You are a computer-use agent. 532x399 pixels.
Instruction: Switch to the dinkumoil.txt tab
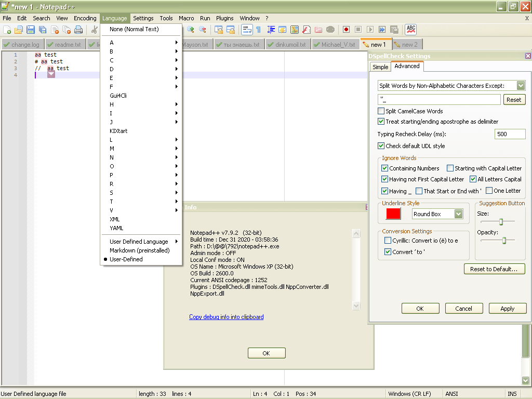click(x=287, y=45)
